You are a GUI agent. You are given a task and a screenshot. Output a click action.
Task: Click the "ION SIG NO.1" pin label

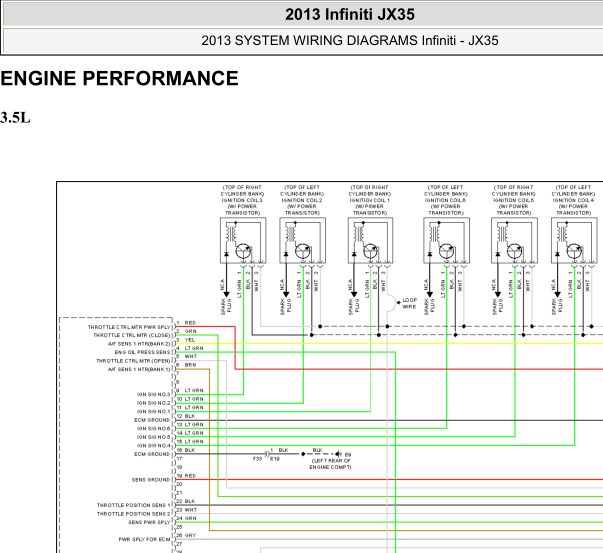click(x=153, y=412)
